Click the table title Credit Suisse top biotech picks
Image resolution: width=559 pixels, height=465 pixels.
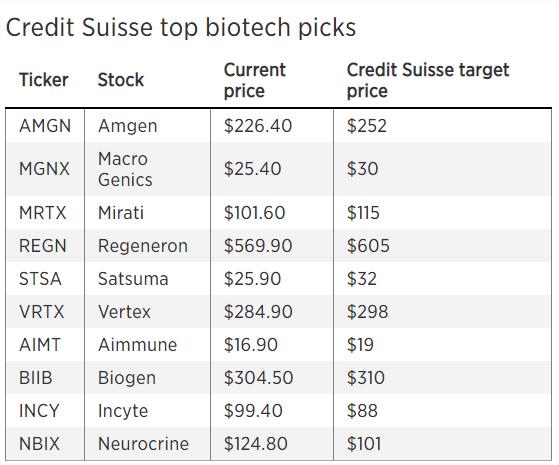pos(181,27)
